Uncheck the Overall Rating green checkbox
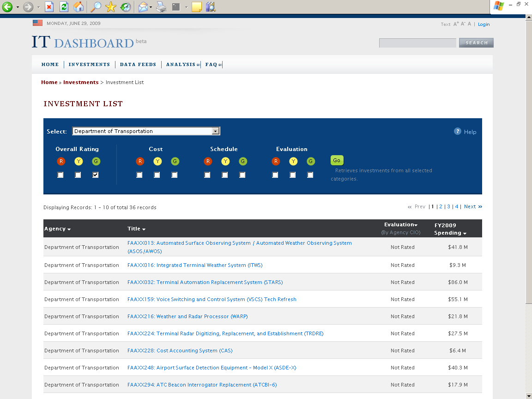Image resolution: width=532 pixels, height=399 pixels. coord(95,175)
